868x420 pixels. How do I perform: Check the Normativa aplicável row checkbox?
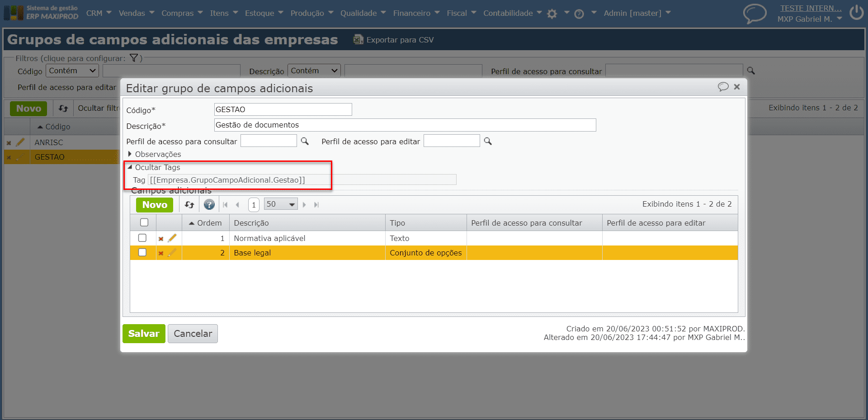(x=142, y=238)
